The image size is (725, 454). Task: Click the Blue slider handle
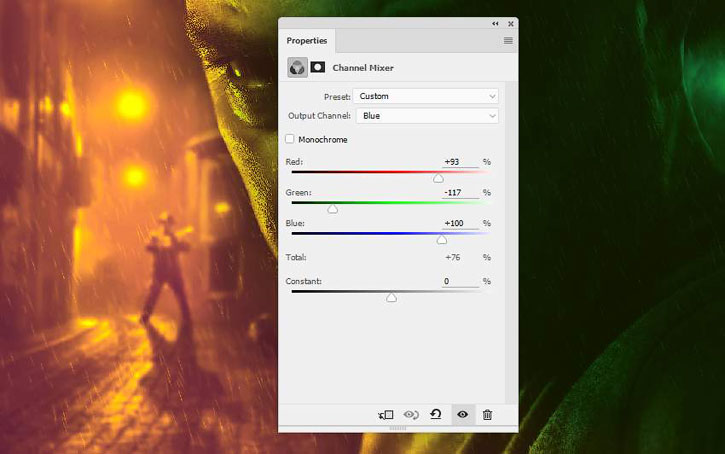[442, 239]
